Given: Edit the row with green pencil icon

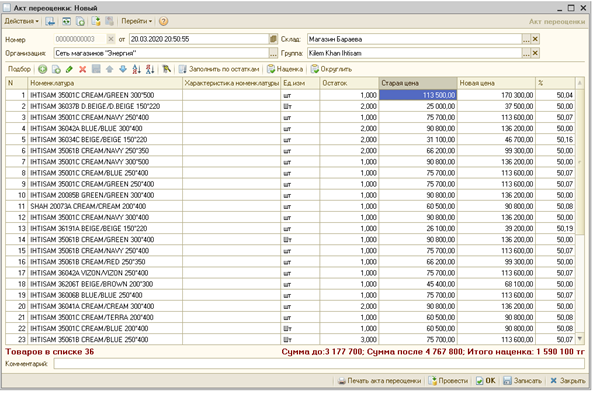Looking at the screenshot, I should coord(69,69).
